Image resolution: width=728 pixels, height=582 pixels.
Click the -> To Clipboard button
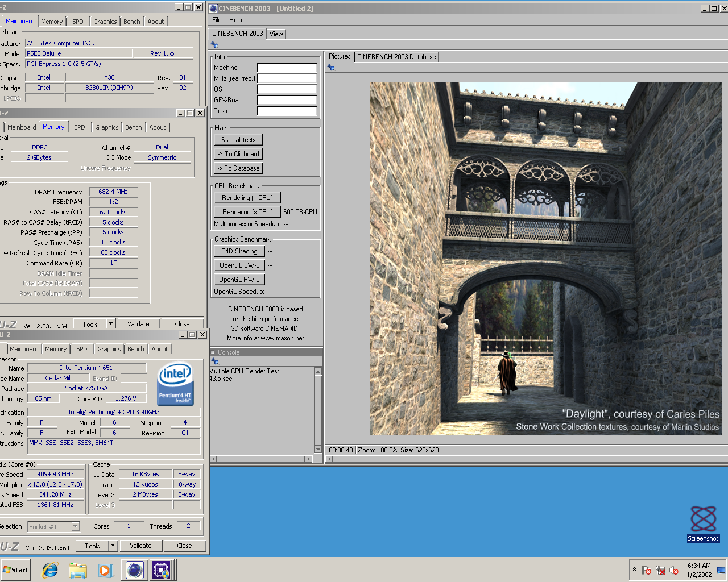[x=238, y=154]
